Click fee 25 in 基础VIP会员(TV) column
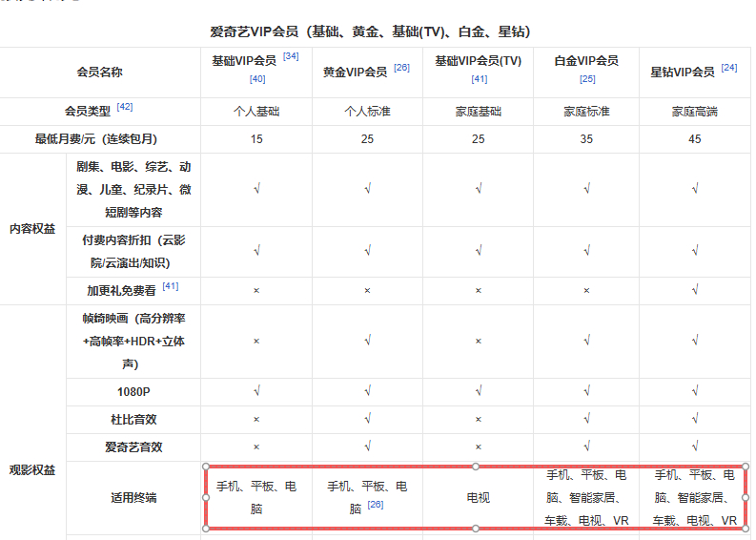 coord(479,139)
